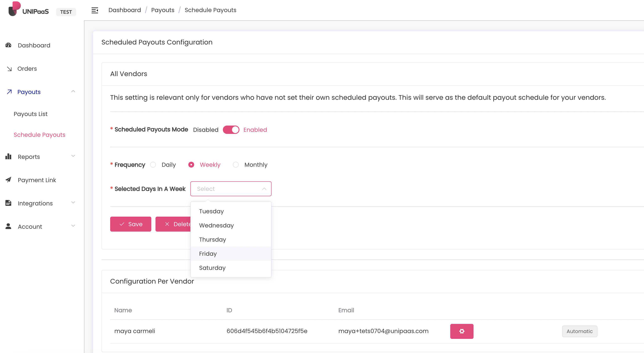
Task: Click the Dashboard gauge icon
Action: coord(9,45)
